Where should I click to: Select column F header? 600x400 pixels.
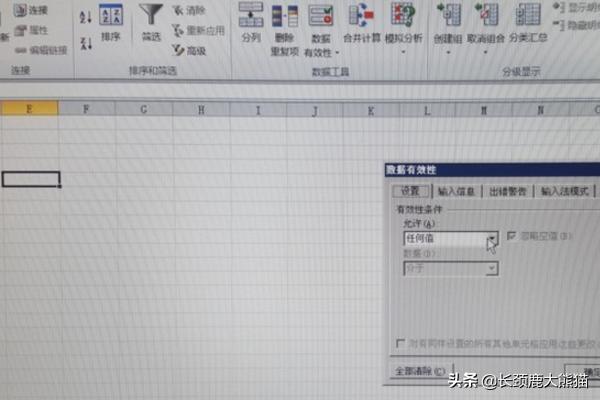[x=86, y=109]
